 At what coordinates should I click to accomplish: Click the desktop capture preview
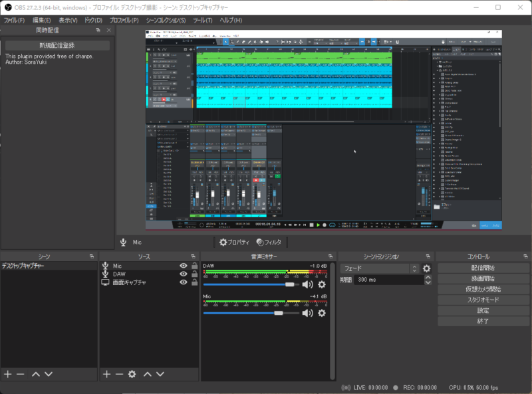324,130
